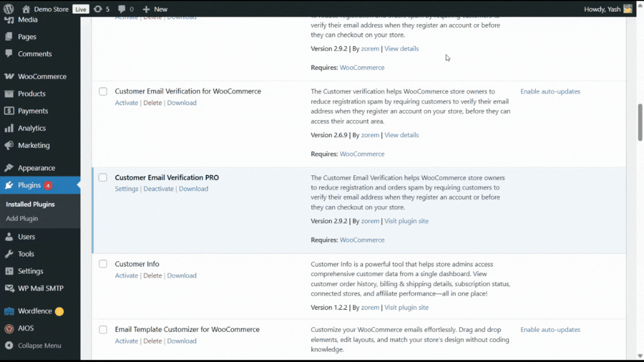This screenshot has height=362, width=644.
Task: Open the New content dropdown in admin bar
Action: pos(155,9)
